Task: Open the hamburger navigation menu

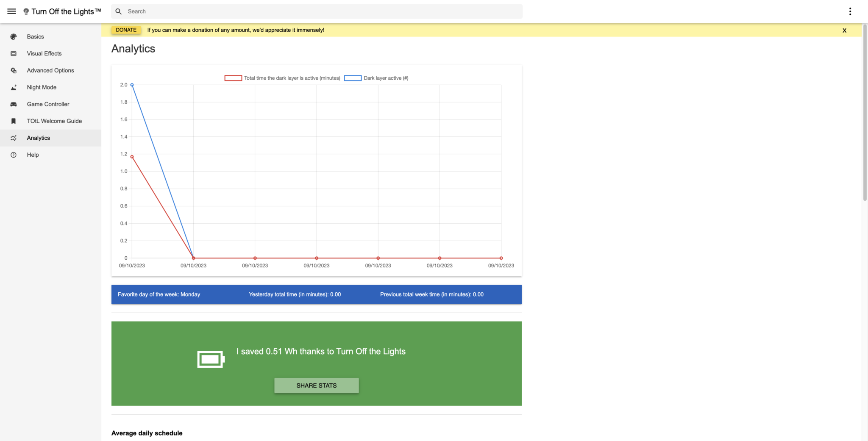Action: [x=11, y=11]
